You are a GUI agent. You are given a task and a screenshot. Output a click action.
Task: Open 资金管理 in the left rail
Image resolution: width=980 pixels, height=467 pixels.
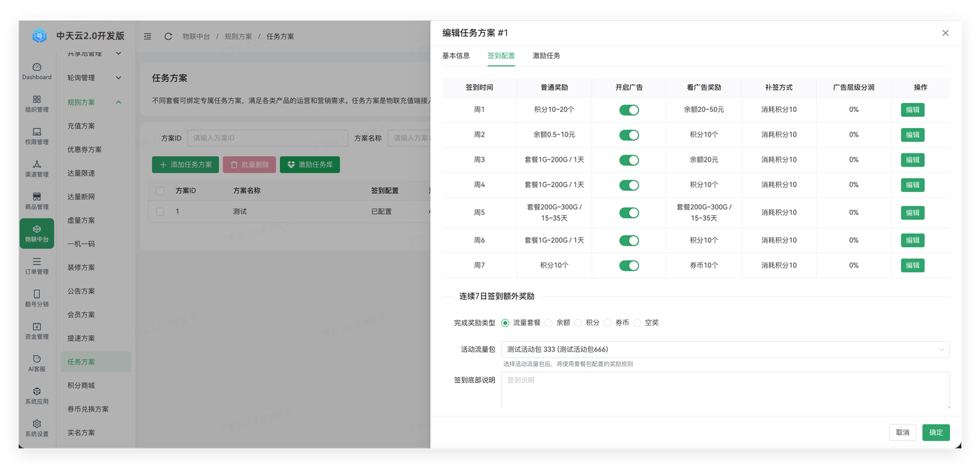(x=36, y=330)
